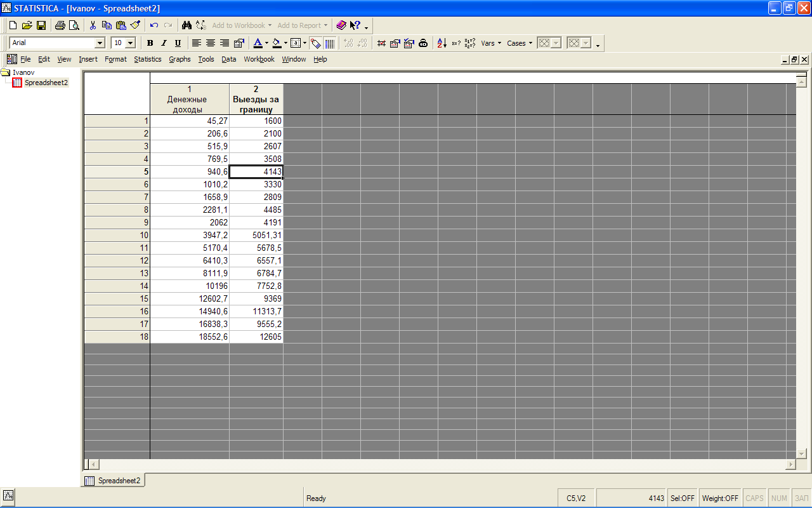Image resolution: width=812 pixels, height=508 pixels.
Task: Toggle Weight:OFF in the status bar
Action: tap(720, 498)
